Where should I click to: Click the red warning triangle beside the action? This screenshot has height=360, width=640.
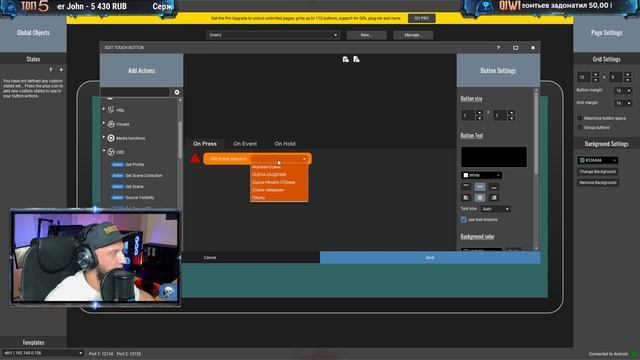(x=195, y=158)
